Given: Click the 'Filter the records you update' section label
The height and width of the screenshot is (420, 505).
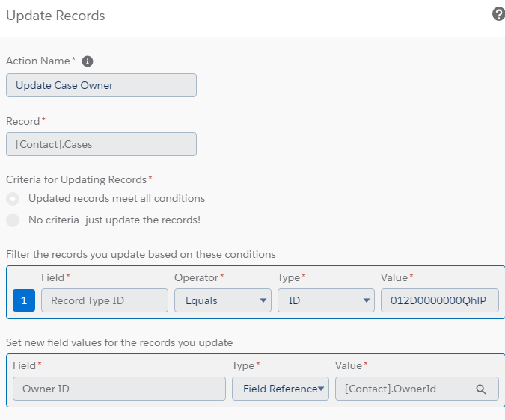Looking at the screenshot, I should point(141,254).
